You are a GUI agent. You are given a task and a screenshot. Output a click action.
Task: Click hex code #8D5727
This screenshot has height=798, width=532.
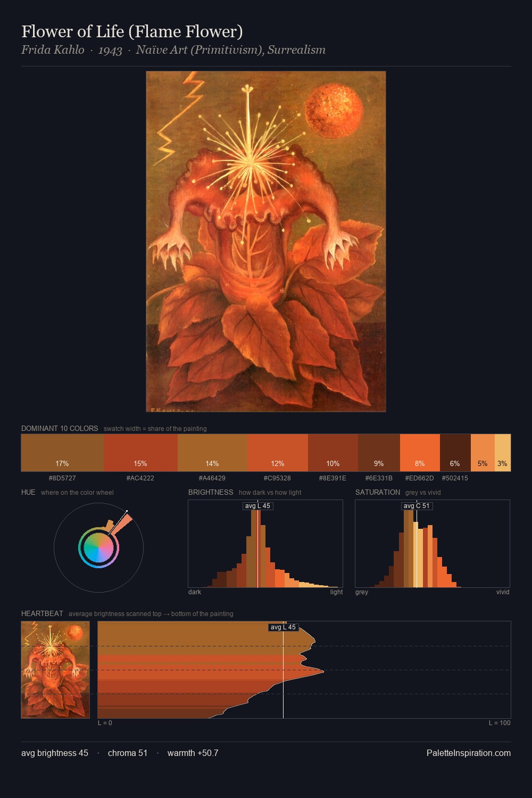point(62,478)
